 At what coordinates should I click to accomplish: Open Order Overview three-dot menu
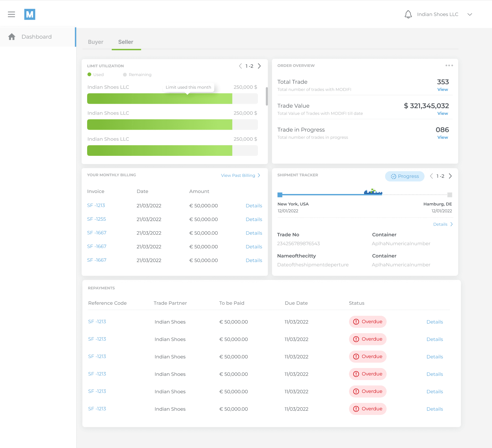point(449,66)
